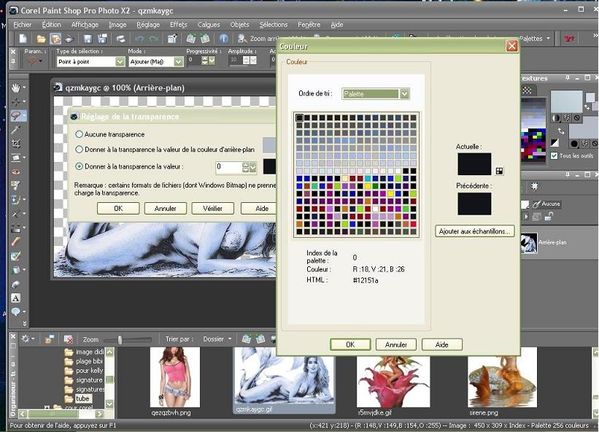
Task: Open the Mode 'Ajouter (Maj)' dropdown
Action: point(178,61)
